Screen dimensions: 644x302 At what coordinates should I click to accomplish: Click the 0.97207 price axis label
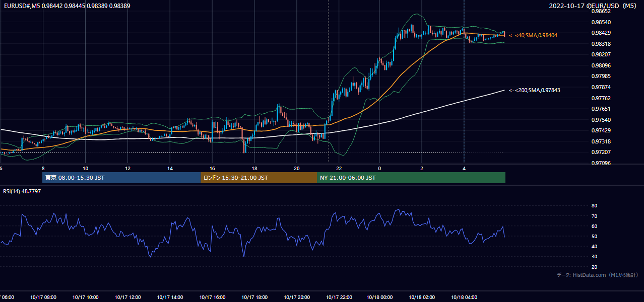click(x=601, y=152)
